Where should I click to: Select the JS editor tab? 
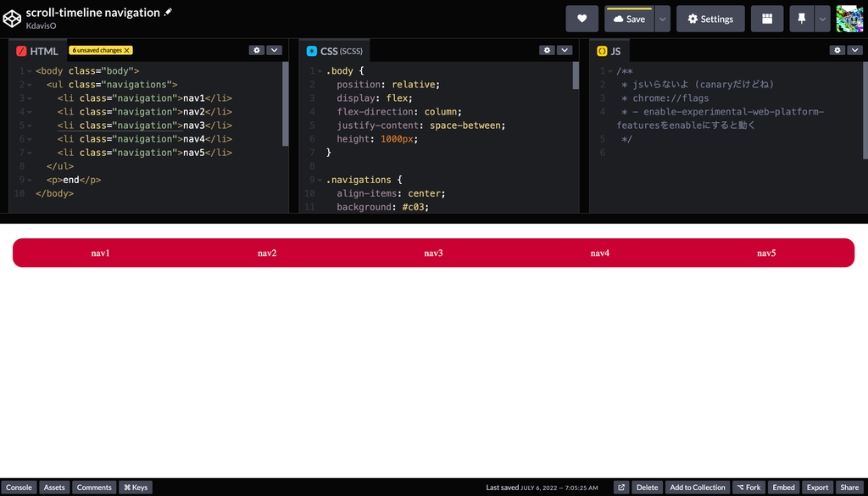point(609,51)
